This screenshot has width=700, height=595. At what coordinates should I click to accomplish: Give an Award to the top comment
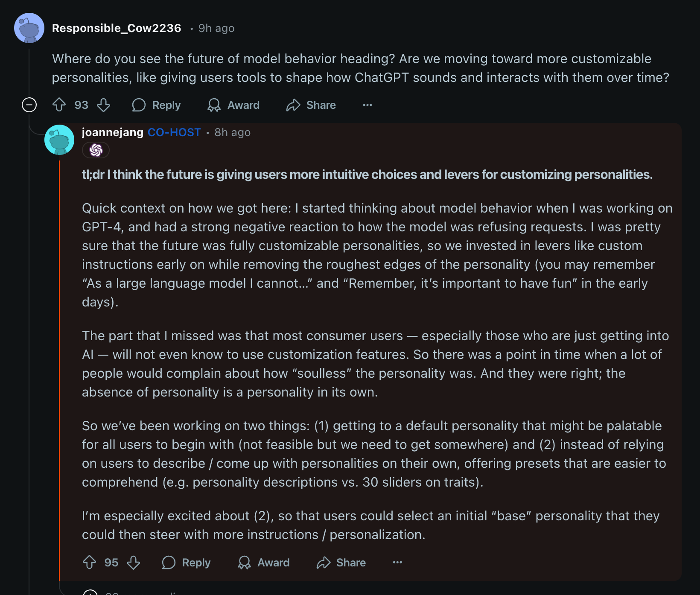(233, 105)
